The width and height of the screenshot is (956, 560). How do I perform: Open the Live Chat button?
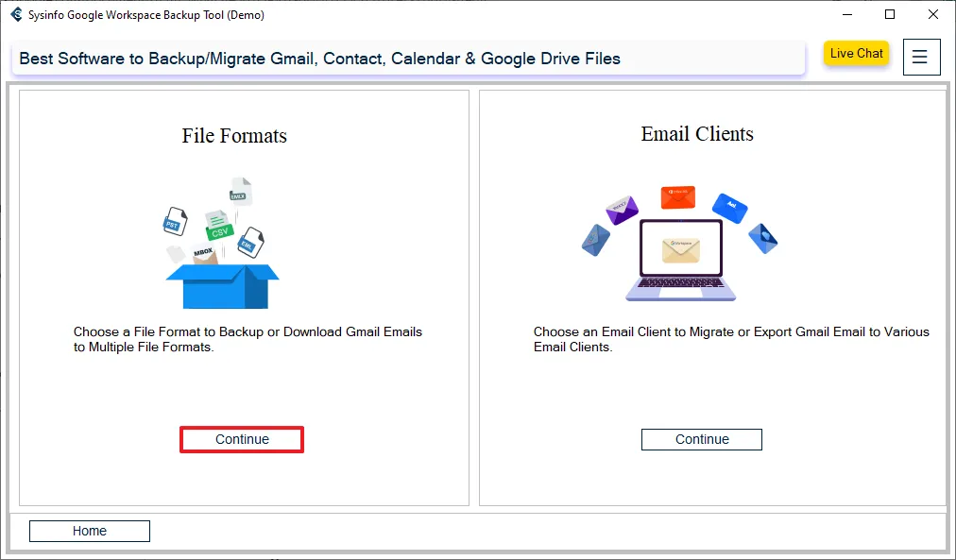tap(856, 53)
